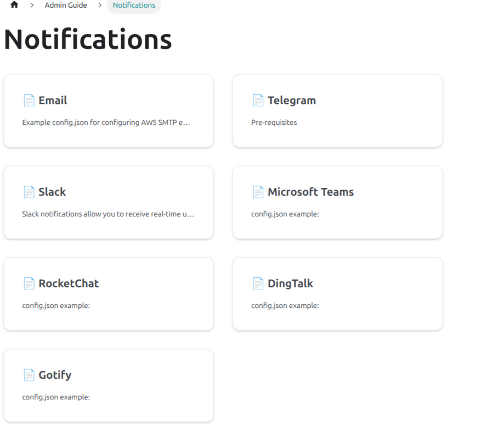This screenshot has width=504, height=440.
Task: Open the RocketChat card title
Action: point(69,283)
